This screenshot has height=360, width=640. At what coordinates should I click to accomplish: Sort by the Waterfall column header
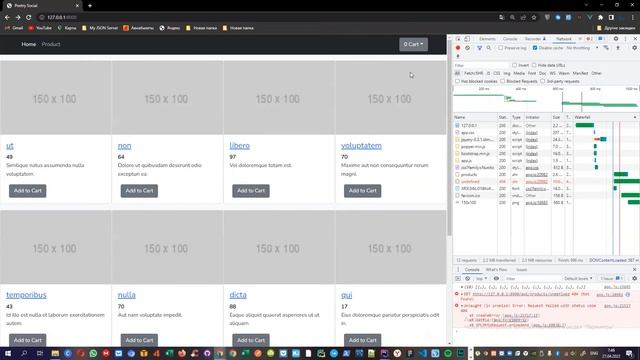(606, 117)
